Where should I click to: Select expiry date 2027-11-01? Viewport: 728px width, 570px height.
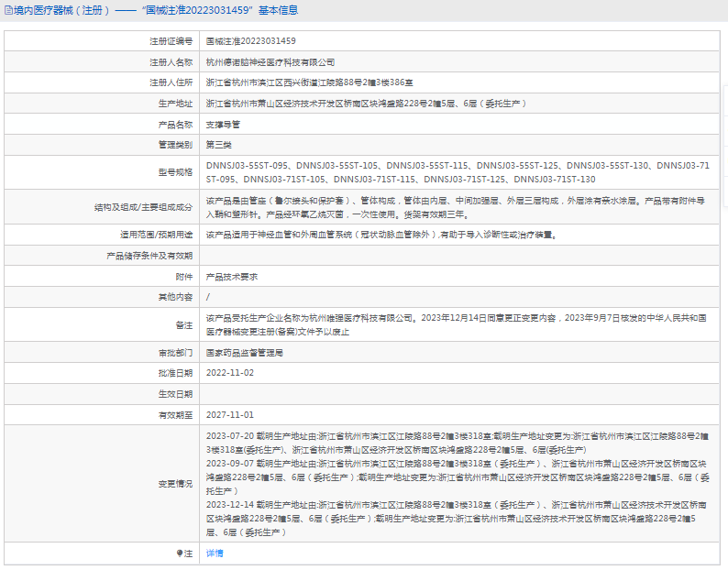point(230,415)
